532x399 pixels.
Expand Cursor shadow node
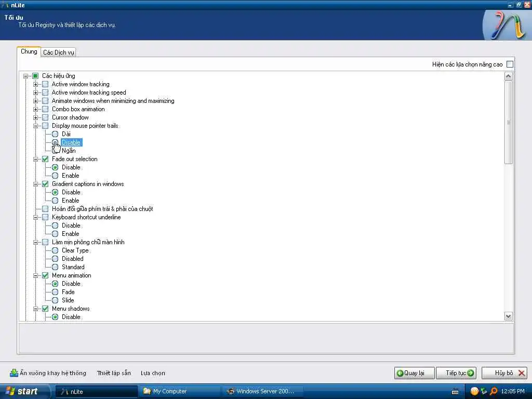click(35, 117)
